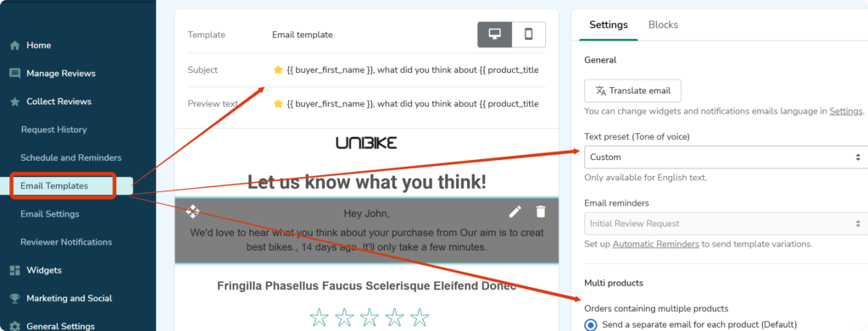
Task: Click the Home house icon in sidebar
Action: click(15, 46)
